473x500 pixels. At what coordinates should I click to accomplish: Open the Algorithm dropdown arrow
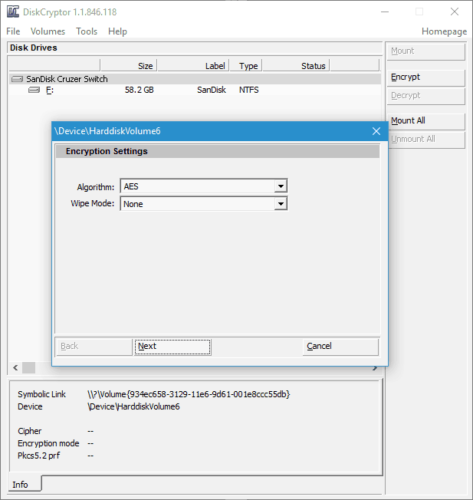(x=281, y=186)
